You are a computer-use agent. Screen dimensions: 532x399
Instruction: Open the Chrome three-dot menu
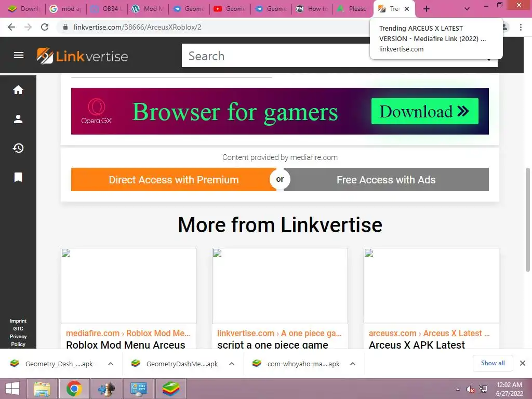point(521,27)
